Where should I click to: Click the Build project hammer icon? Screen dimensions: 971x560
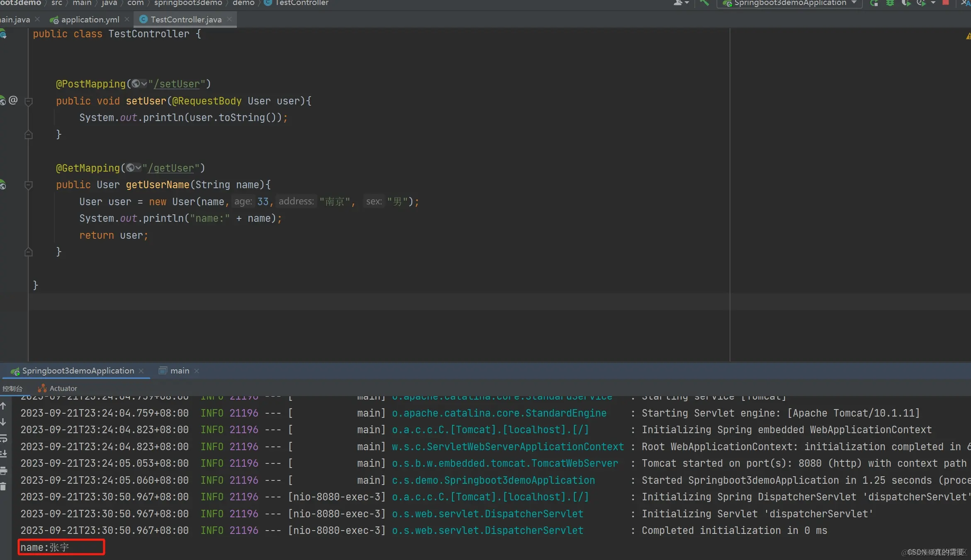(x=704, y=3)
